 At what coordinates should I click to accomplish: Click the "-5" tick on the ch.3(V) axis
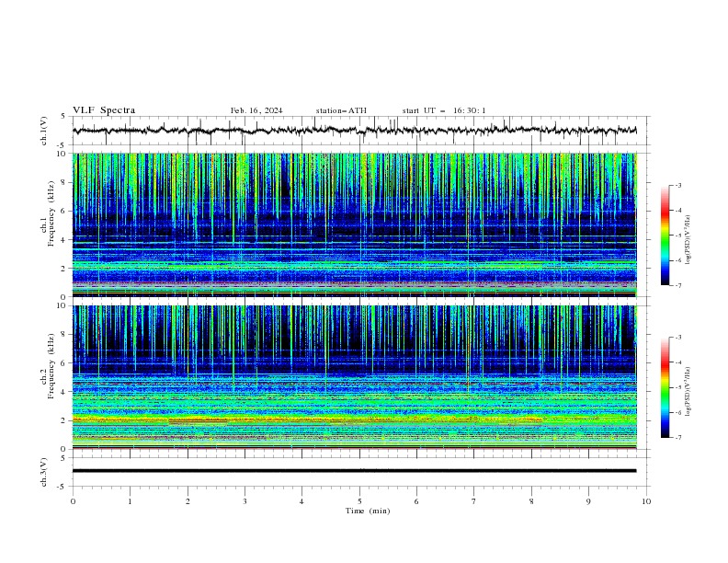tap(63, 487)
